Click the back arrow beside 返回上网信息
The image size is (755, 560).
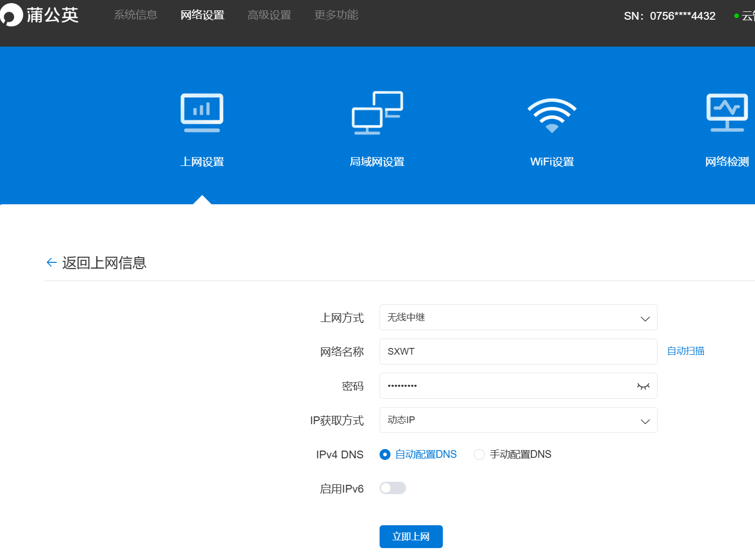coord(51,263)
